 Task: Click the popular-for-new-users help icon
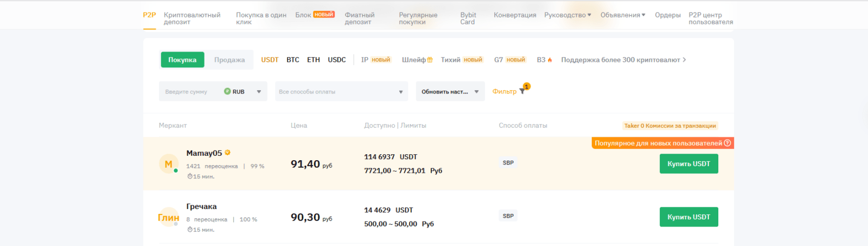[x=727, y=143]
